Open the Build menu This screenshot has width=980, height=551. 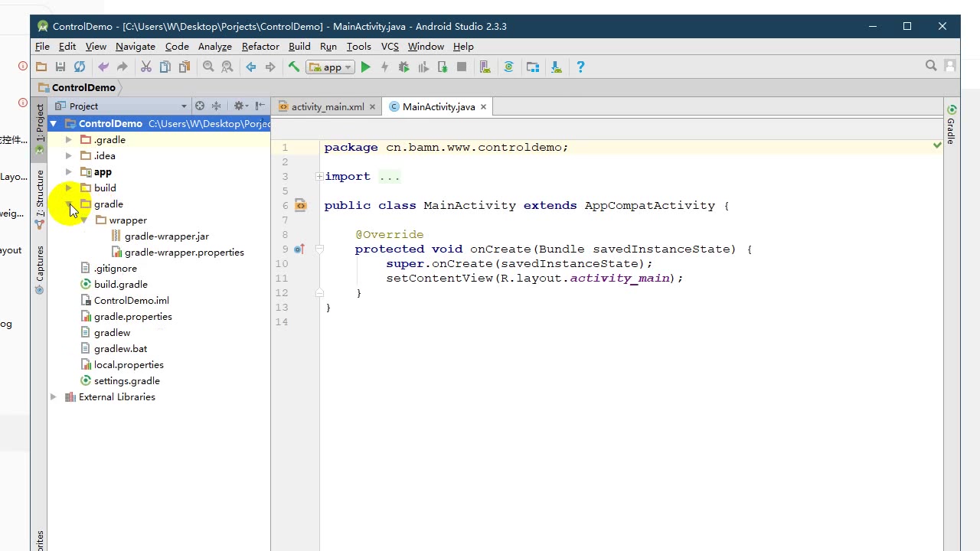[299, 47]
